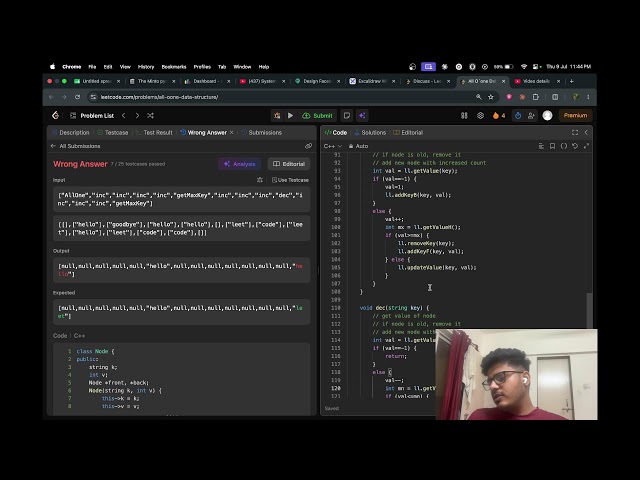Click the code editor vertical scrollbar

pyautogui.click(x=589, y=310)
